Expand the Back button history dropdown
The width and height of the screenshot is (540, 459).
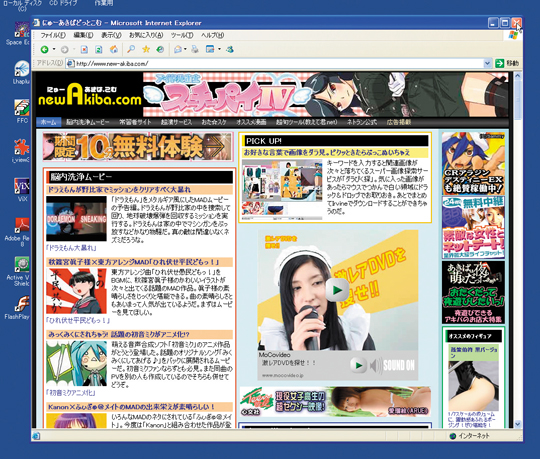(x=54, y=50)
